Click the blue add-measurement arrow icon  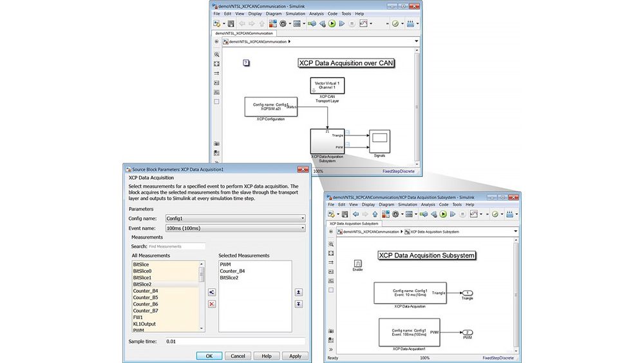coord(212,292)
